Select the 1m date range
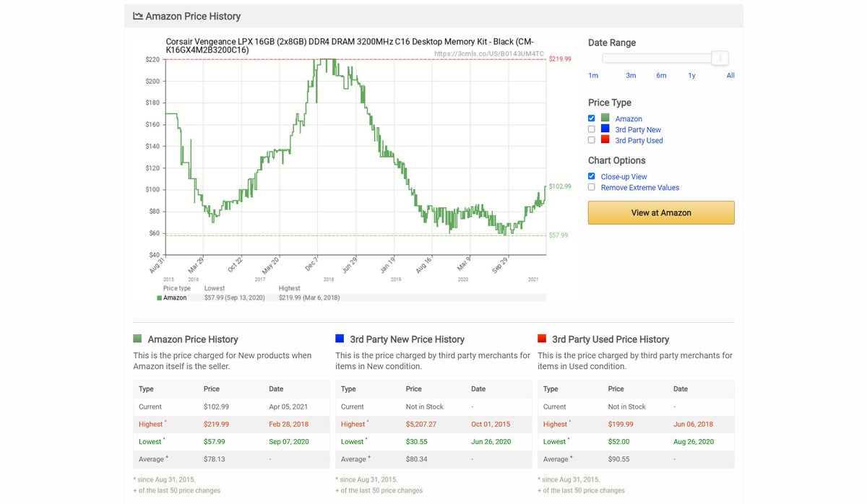This screenshot has width=867, height=504. pos(593,76)
